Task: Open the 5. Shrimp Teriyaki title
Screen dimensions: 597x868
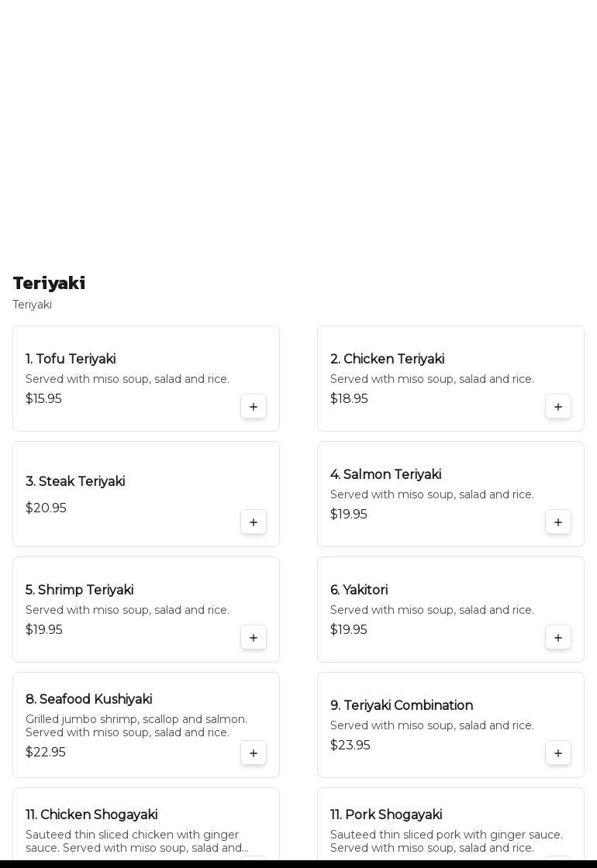Action: (79, 590)
